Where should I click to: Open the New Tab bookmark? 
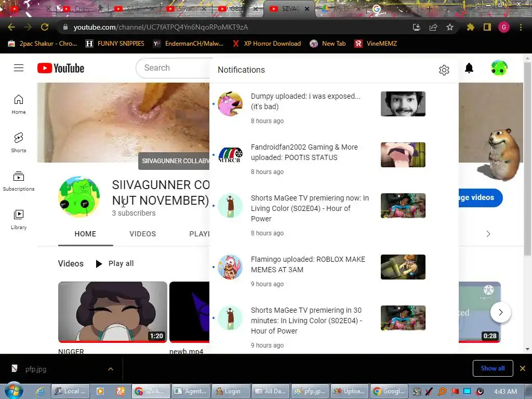(328, 44)
